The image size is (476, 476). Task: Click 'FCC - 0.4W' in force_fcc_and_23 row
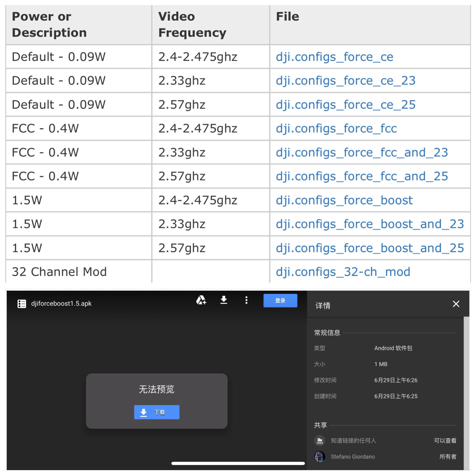click(x=45, y=152)
